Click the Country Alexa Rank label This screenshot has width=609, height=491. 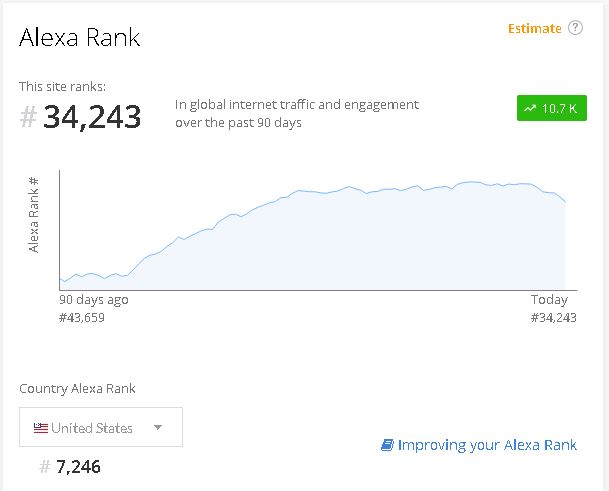pyautogui.click(x=77, y=388)
